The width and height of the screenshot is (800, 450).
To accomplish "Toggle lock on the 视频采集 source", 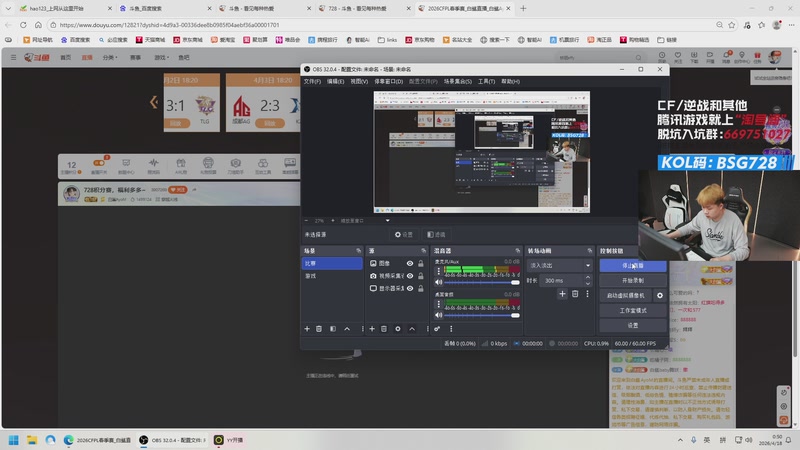I will point(421,276).
